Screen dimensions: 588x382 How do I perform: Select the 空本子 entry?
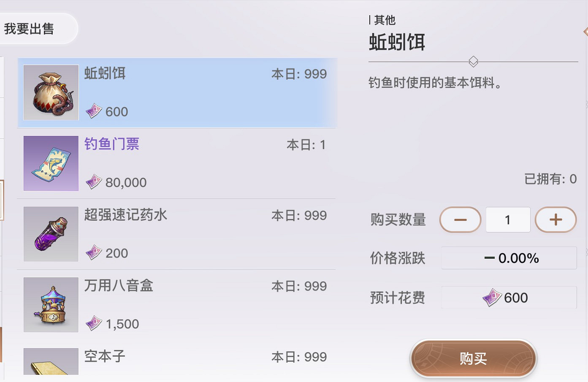[x=105, y=356]
